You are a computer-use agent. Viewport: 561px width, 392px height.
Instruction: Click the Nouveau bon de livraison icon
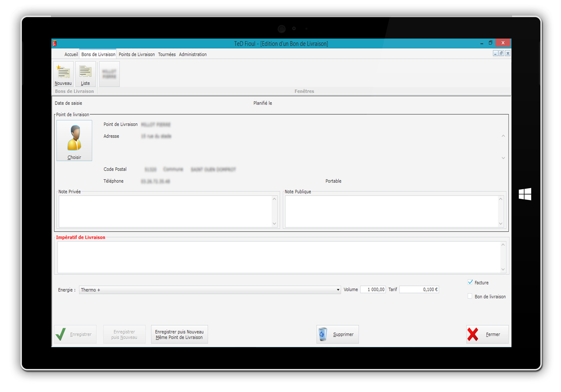coord(63,72)
